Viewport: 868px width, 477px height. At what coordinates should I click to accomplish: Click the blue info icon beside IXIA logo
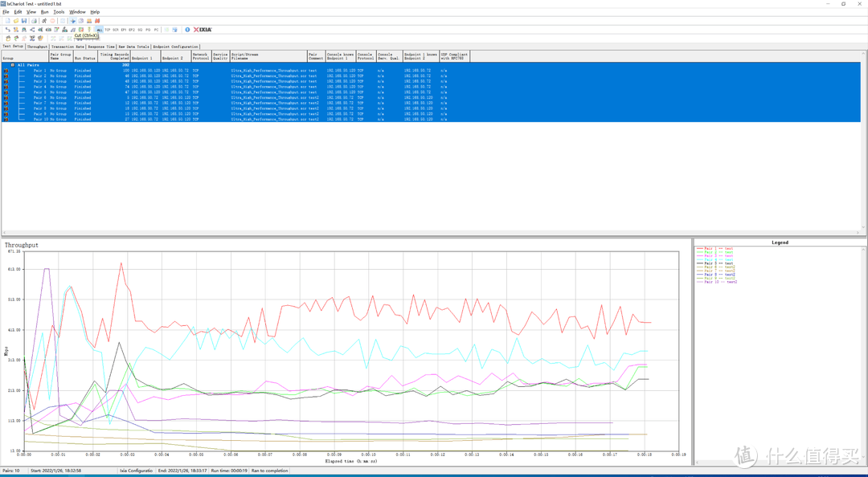click(187, 30)
